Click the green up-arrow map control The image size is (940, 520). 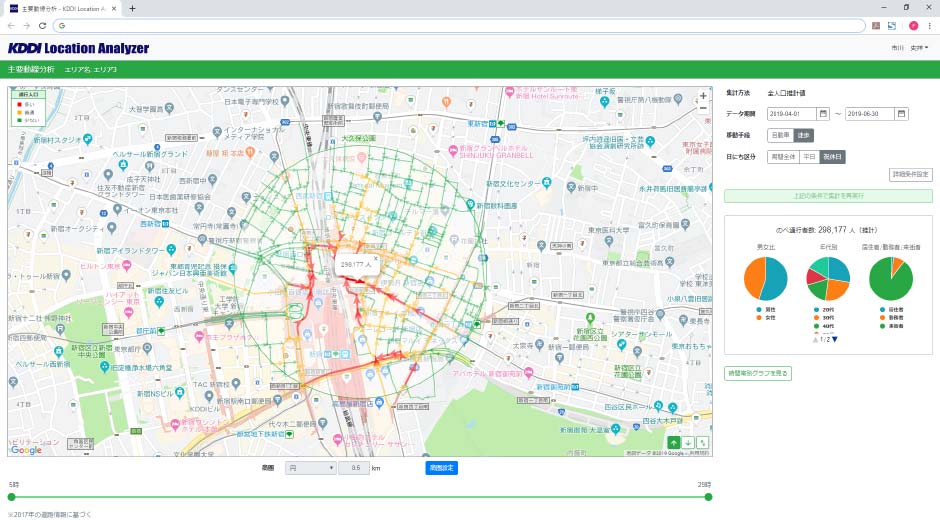click(x=674, y=442)
